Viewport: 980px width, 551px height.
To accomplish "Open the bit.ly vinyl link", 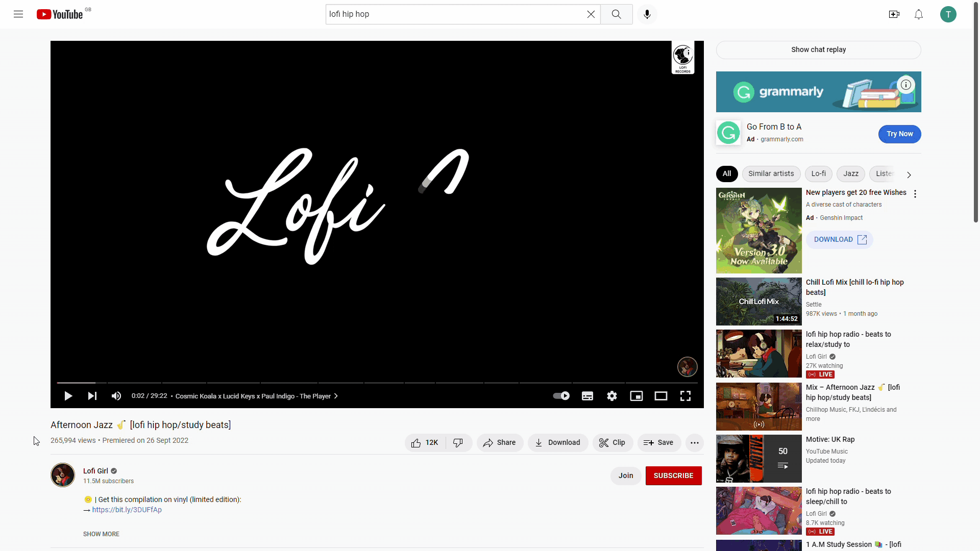I will 127,510.
